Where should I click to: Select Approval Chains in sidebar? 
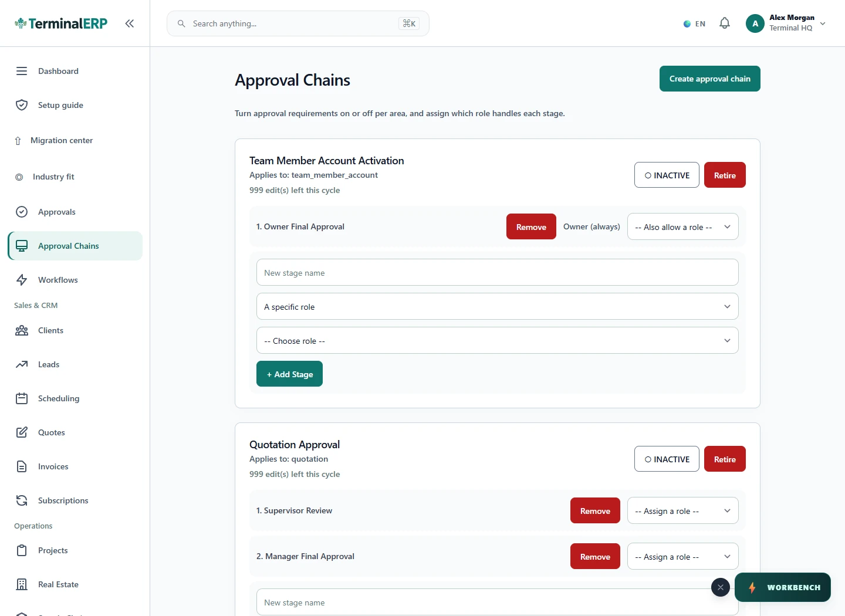[75, 246]
